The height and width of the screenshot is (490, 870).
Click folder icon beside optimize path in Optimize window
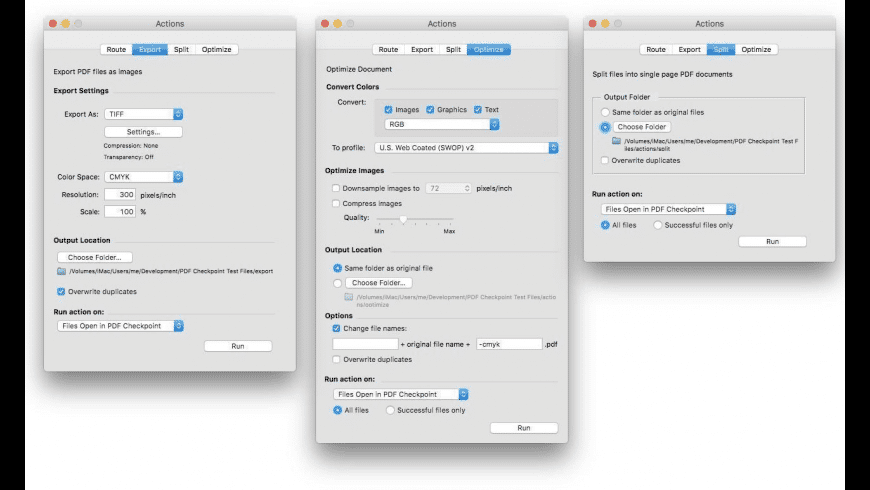click(348, 297)
